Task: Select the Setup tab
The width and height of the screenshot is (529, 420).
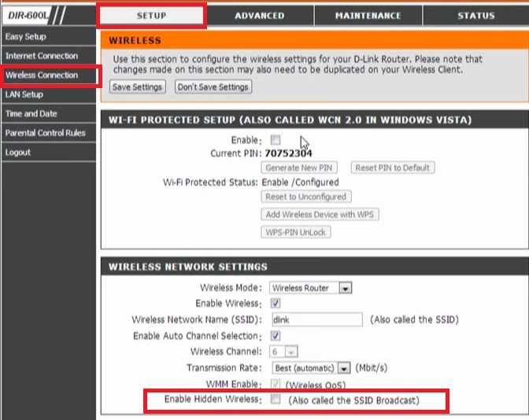Action: (151, 16)
